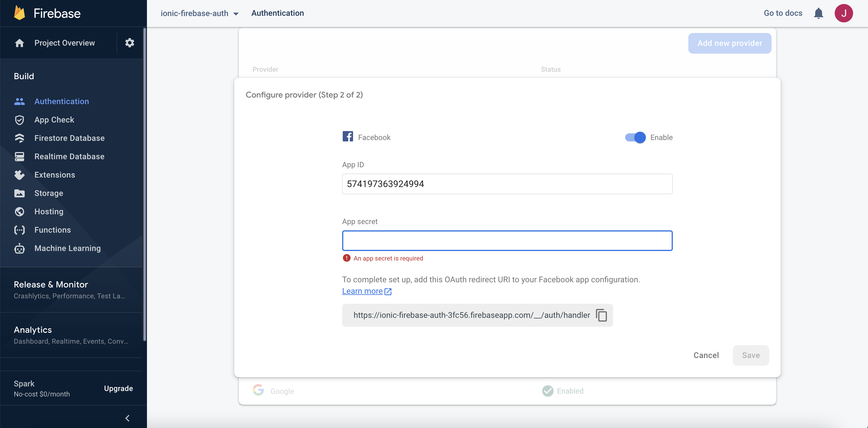Open notifications bell icon
This screenshot has height=428, width=868.
tap(818, 13)
